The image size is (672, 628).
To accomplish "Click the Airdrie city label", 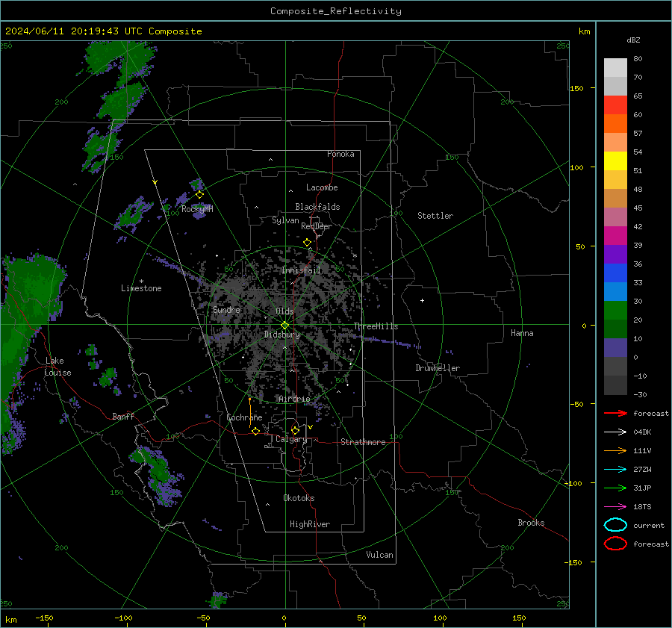I will tap(294, 399).
